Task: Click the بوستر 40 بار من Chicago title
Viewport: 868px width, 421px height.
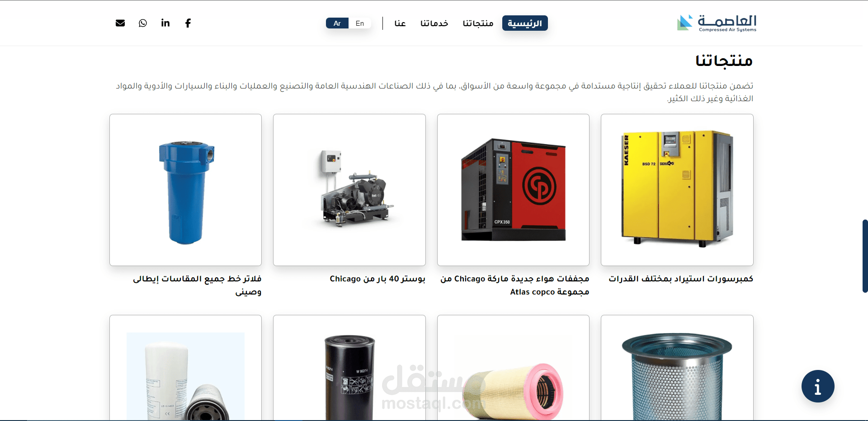Action: (x=377, y=279)
